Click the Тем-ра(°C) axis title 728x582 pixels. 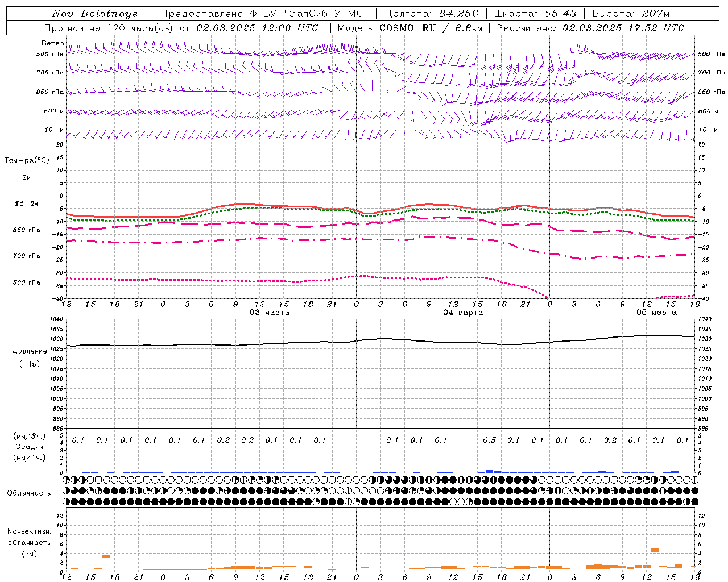pos(27,161)
